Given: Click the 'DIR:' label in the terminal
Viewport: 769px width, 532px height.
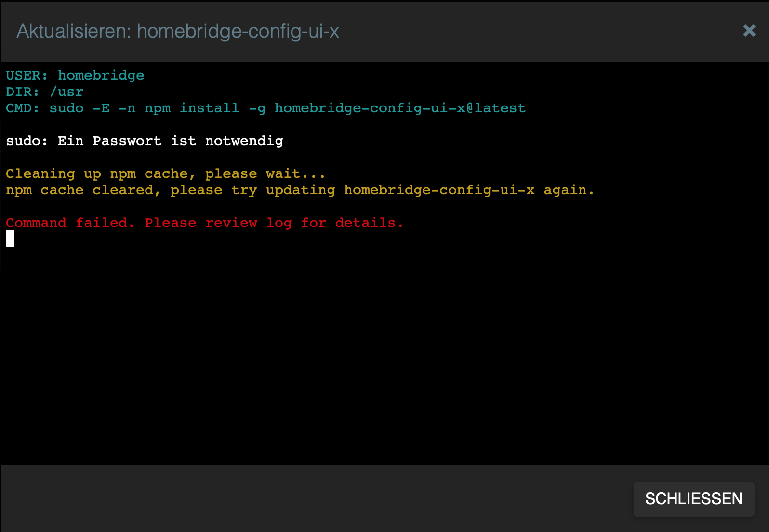Looking at the screenshot, I should click(x=22, y=92).
